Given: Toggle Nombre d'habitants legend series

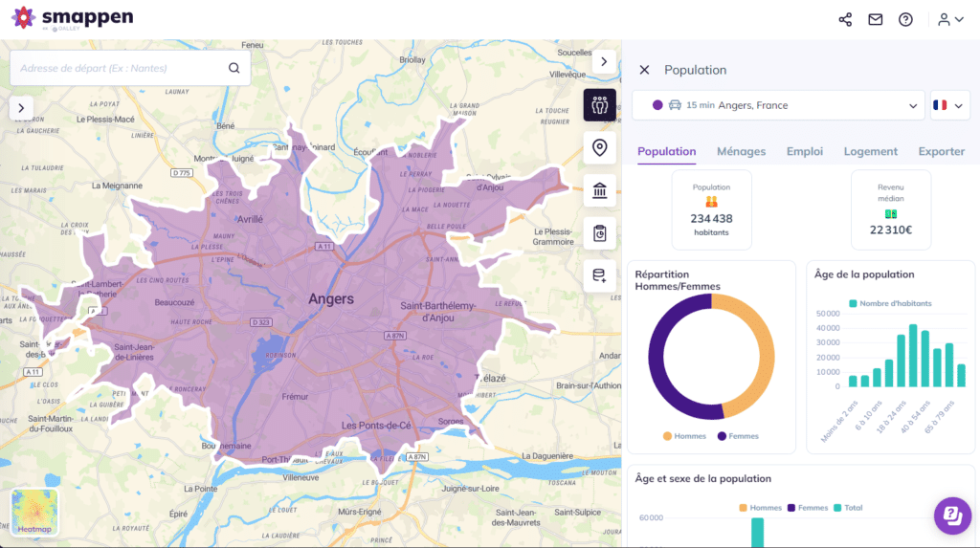Looking at the screenshot, I should click(x=890, y=303).
